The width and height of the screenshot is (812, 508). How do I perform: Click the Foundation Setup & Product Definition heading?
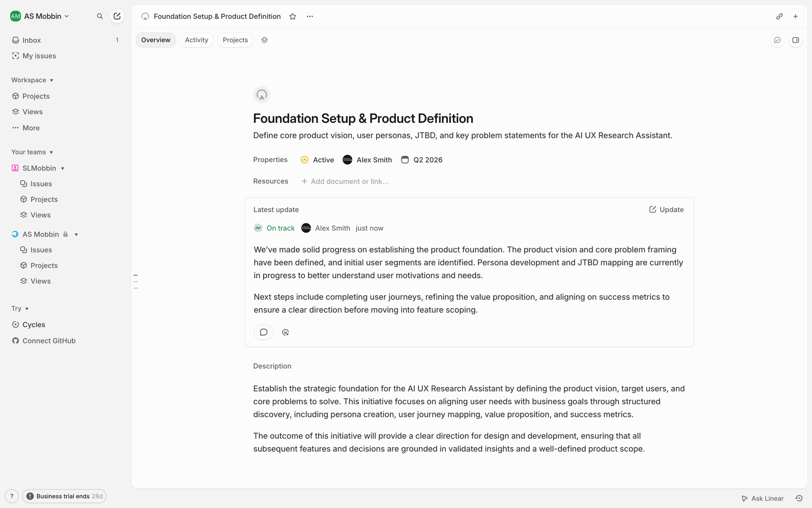(x=363, y=119)
